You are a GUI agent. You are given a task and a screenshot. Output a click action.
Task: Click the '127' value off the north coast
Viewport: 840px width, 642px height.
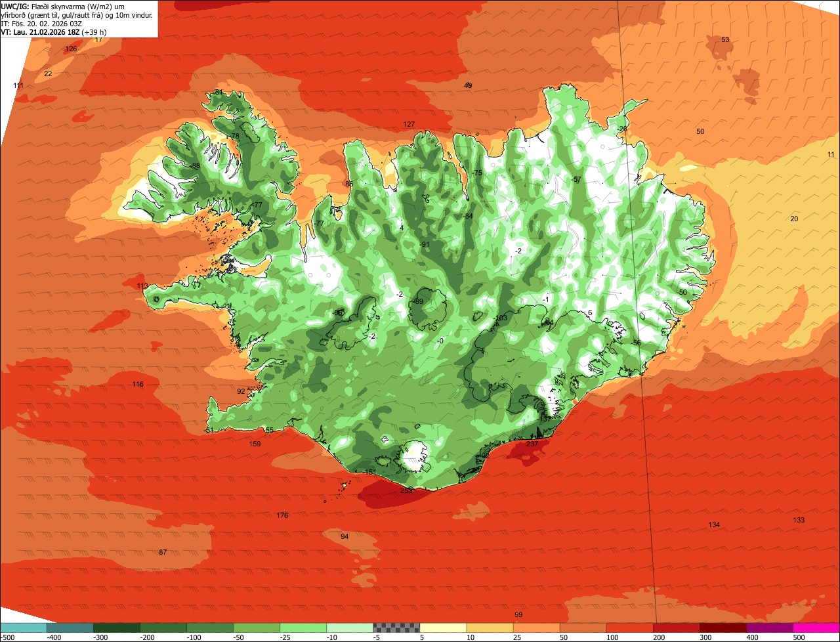click(x=409, y=125)
